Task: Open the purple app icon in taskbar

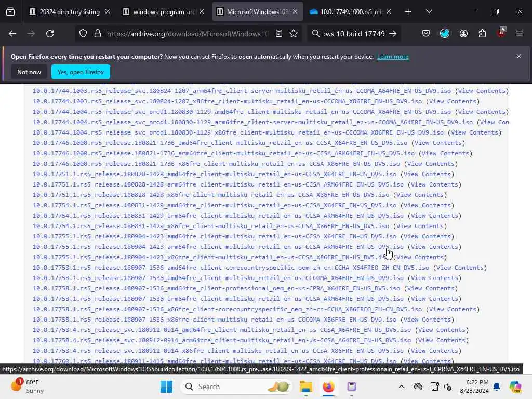Action: [352, 387]
